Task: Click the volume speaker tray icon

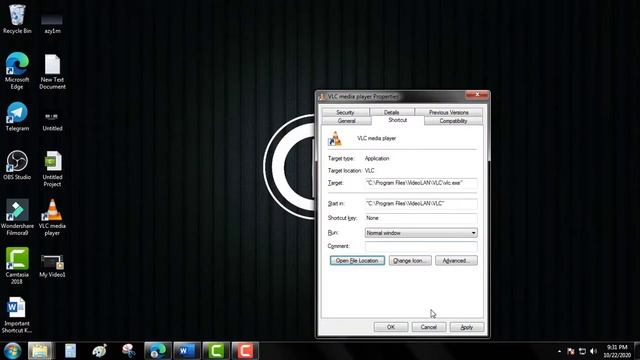Action: coord(593,351)
